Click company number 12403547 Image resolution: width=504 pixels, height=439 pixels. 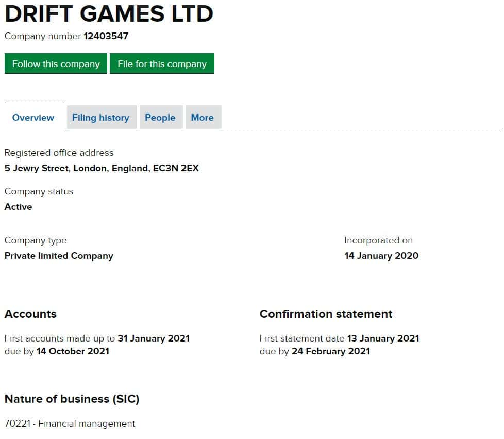pyautogui.click(x=106, y=36)
